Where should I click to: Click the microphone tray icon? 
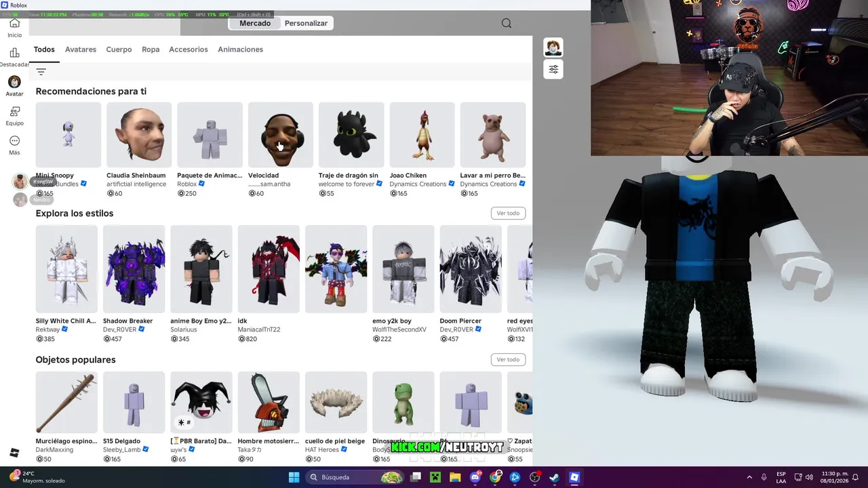click(x=764, y=477)
